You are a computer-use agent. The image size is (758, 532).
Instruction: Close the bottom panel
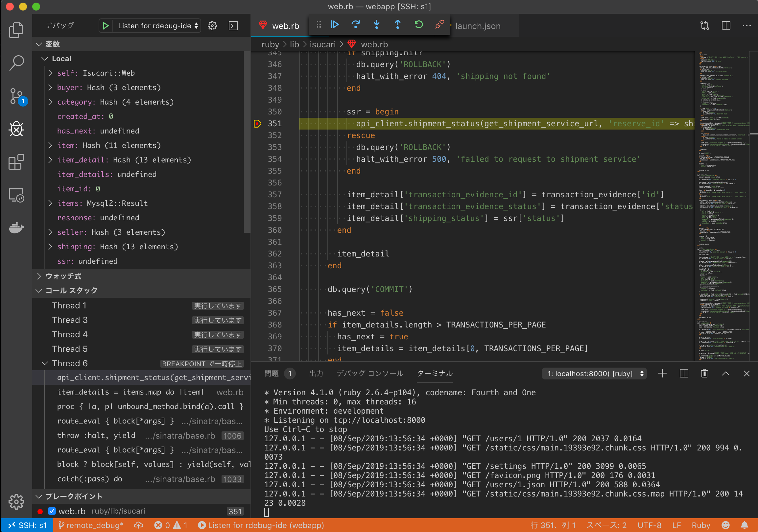(x=746, y=374)
